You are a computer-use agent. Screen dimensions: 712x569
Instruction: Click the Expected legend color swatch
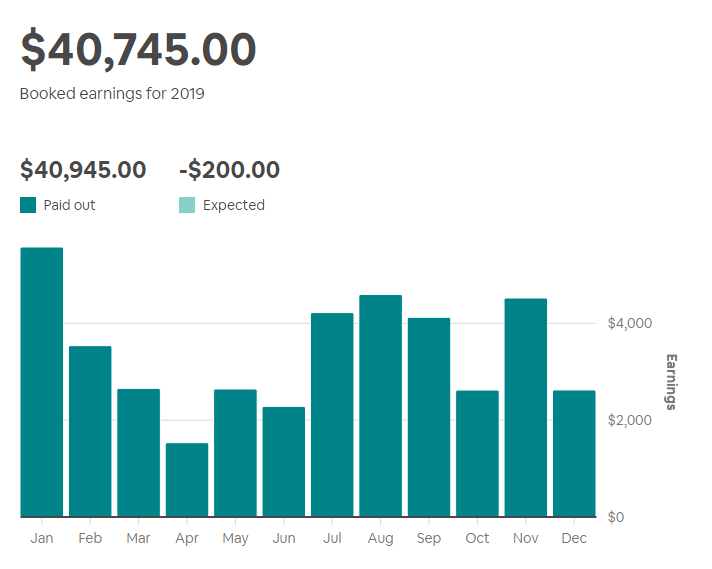[187, 205]
